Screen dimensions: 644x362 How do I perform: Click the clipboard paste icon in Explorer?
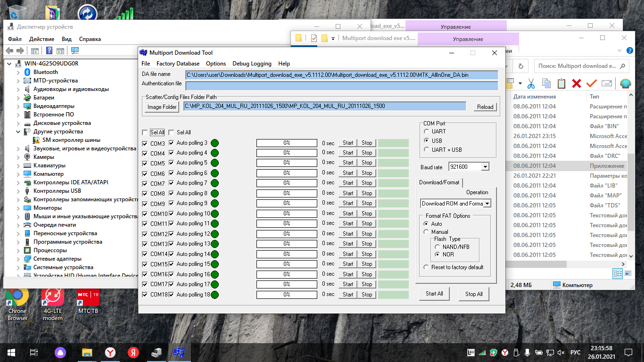point(561,83)
